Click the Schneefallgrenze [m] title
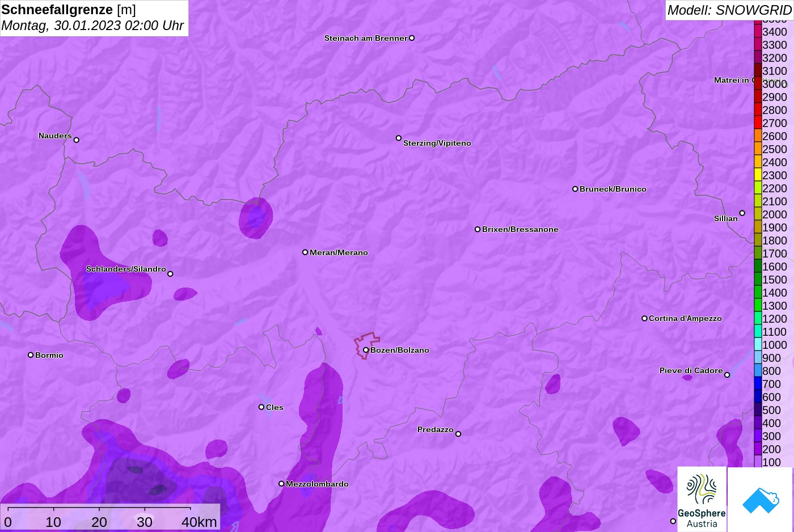Image resolution: width=794 pixels, height=532 pixels. point(69,10)
